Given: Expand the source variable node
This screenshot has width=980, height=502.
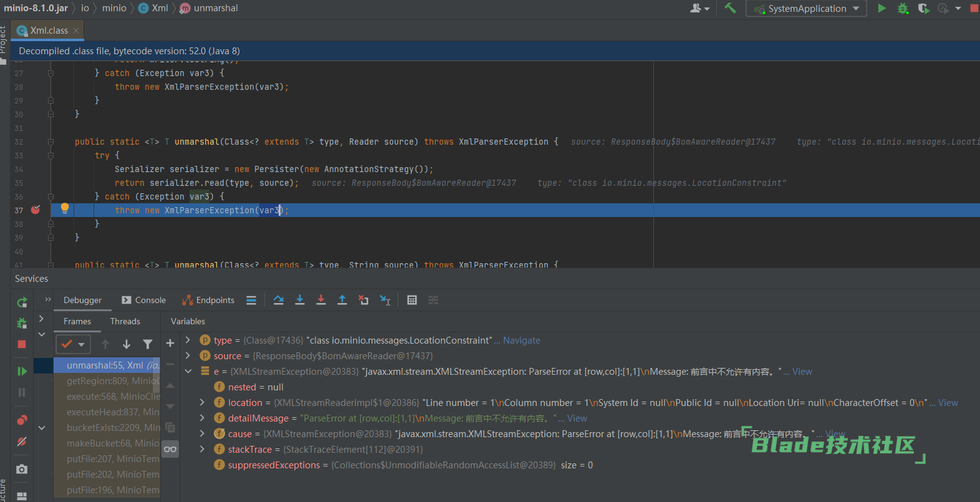Looking at the screenshot, I should (188, 355).
